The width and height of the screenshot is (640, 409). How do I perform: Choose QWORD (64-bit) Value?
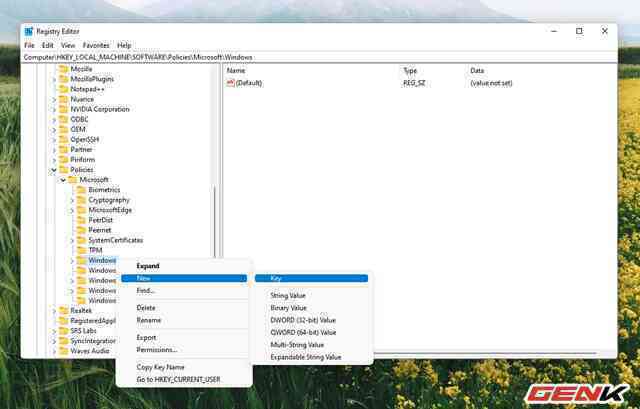[x=311, y=332]
